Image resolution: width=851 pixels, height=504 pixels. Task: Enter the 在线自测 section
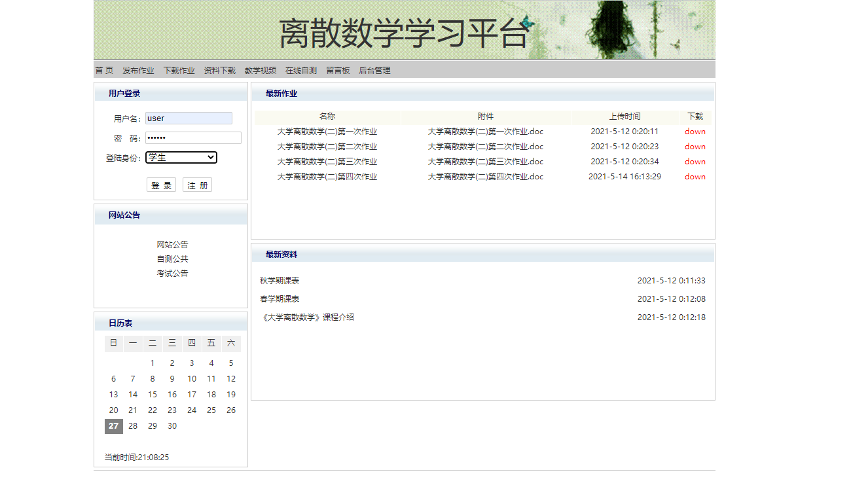[x=300, y=70]
